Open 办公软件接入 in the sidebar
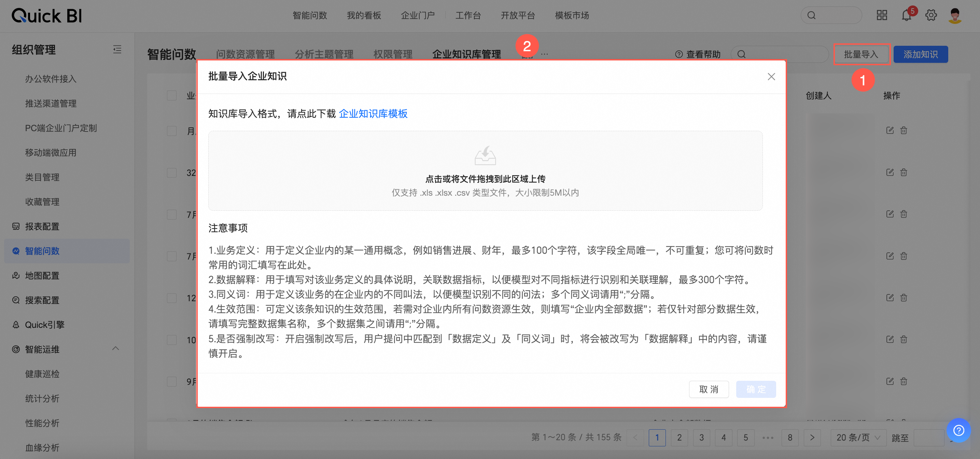 (x=51, y=79)
